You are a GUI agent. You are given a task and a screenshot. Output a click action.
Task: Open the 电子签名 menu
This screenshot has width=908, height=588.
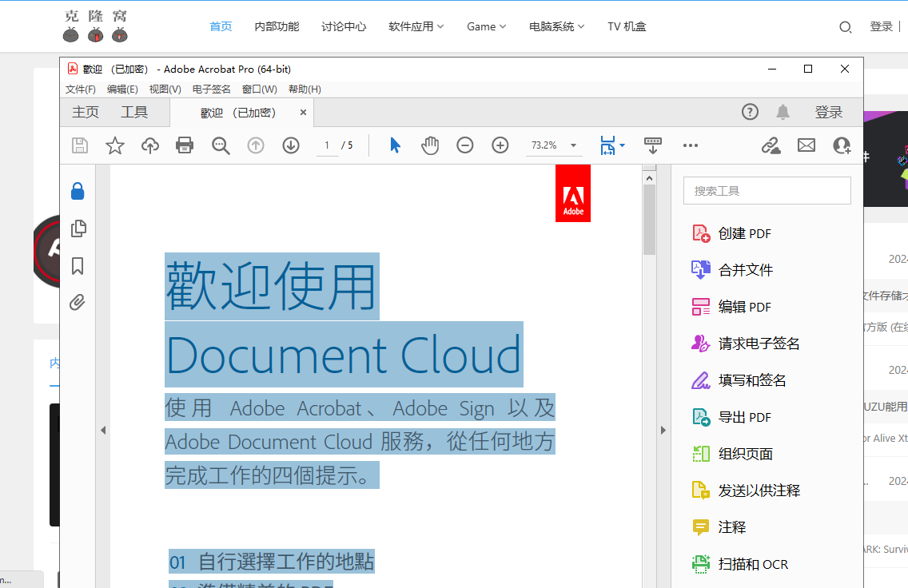click(211, 89)
